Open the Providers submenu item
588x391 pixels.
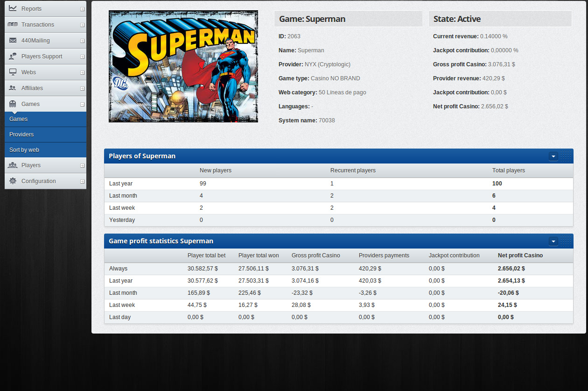click(21, 135)
